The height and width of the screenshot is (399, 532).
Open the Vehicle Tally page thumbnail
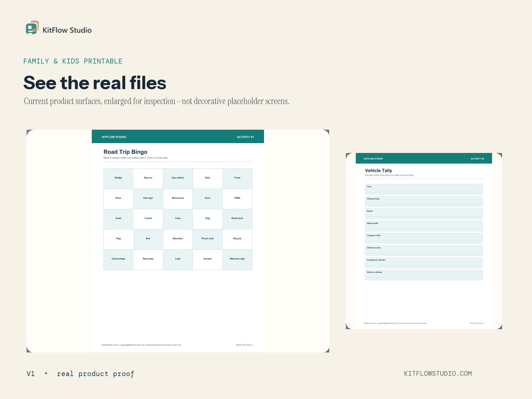coord(424,241)
